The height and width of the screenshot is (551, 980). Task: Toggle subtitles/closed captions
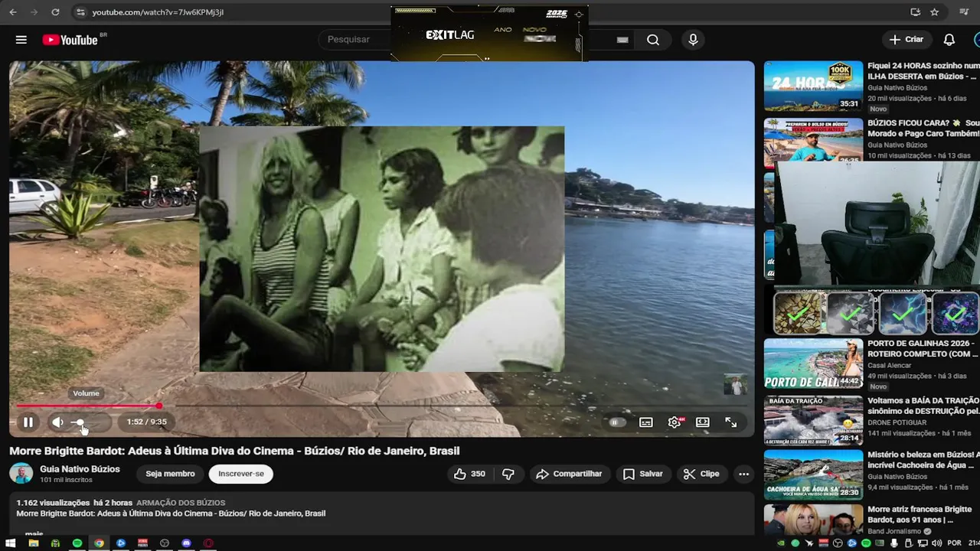(646, 422)
